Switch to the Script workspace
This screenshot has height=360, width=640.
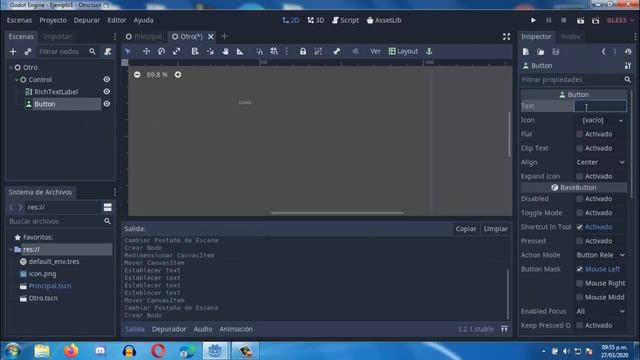345,20
